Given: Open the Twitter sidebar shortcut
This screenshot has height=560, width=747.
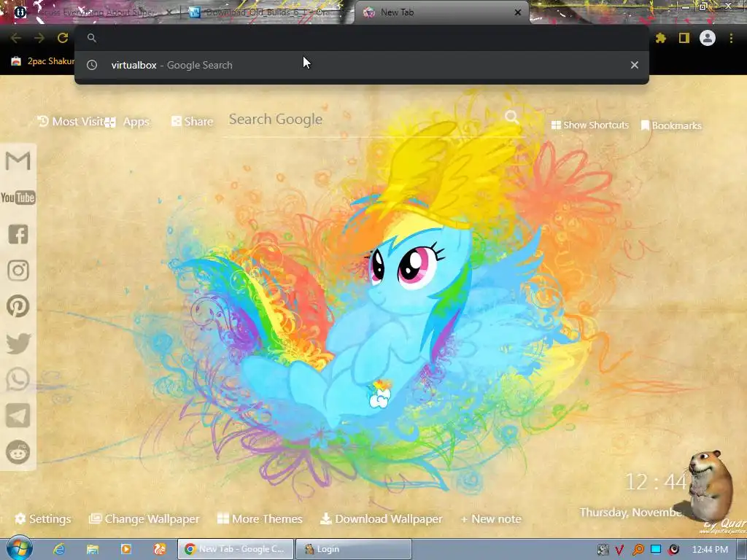Looking at the screenshot, I should coord(18,343).
